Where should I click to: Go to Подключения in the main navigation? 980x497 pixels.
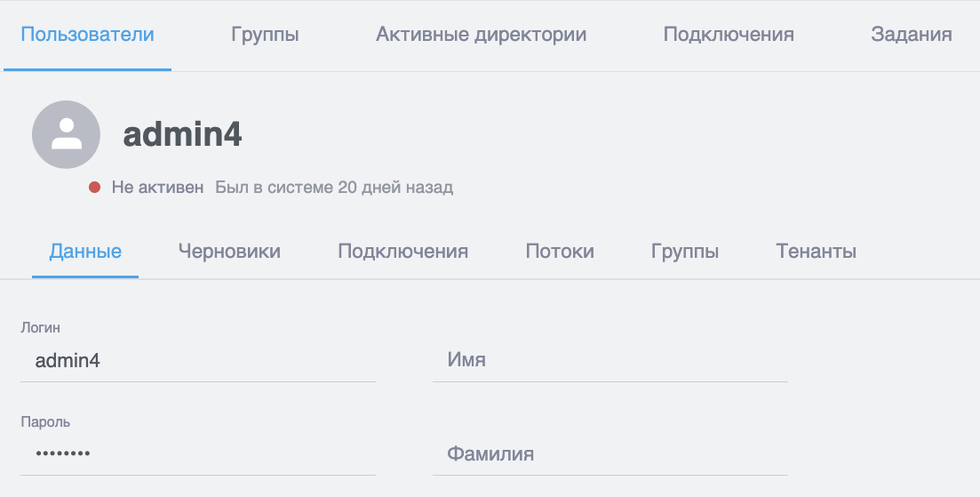[x=729, y=35]
